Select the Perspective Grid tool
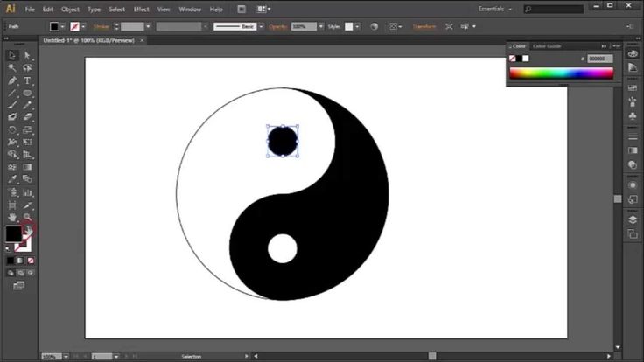 (x=27, y=154)
